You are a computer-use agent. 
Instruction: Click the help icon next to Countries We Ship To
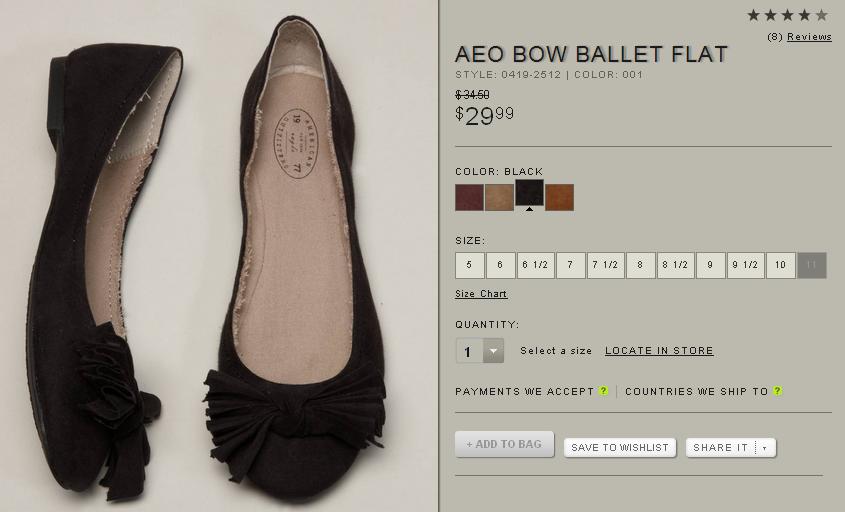[x=777, y=391]
